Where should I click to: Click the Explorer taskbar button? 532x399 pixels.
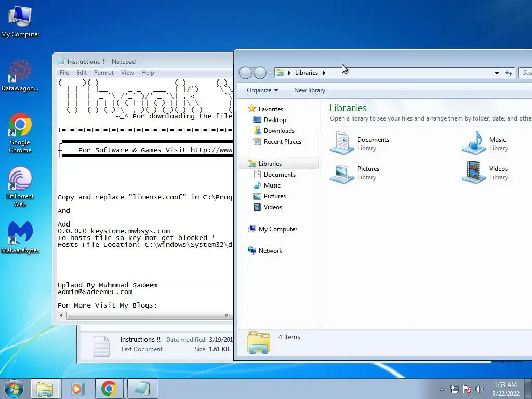click(45, 389)
